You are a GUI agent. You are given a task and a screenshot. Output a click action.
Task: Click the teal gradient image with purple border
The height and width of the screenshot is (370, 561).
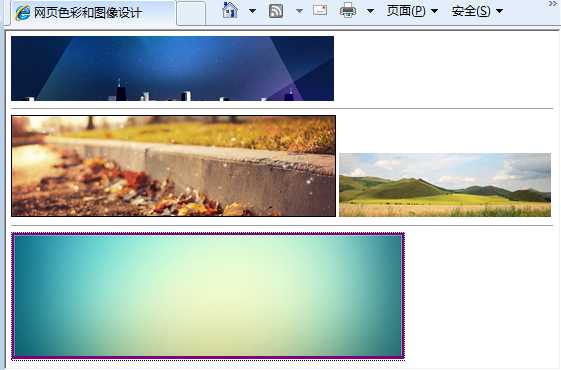pyautogui.click(x=208, y=296)
